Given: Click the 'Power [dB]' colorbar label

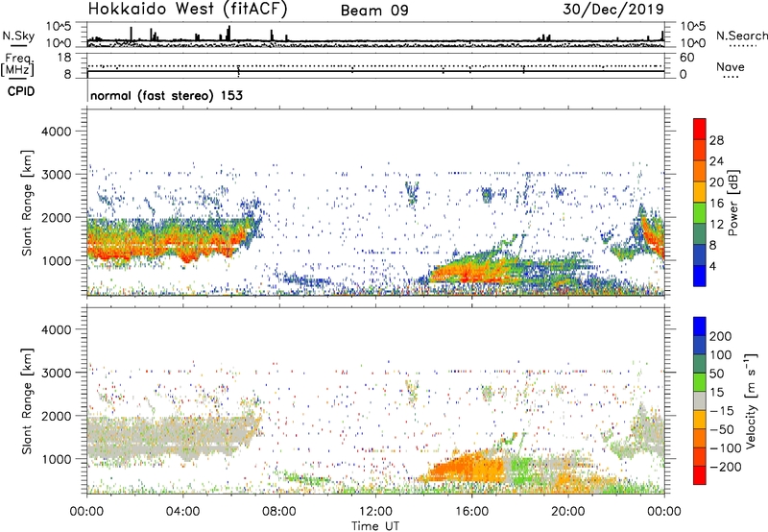Looking at the screenshot, I should tap(733, 203).
